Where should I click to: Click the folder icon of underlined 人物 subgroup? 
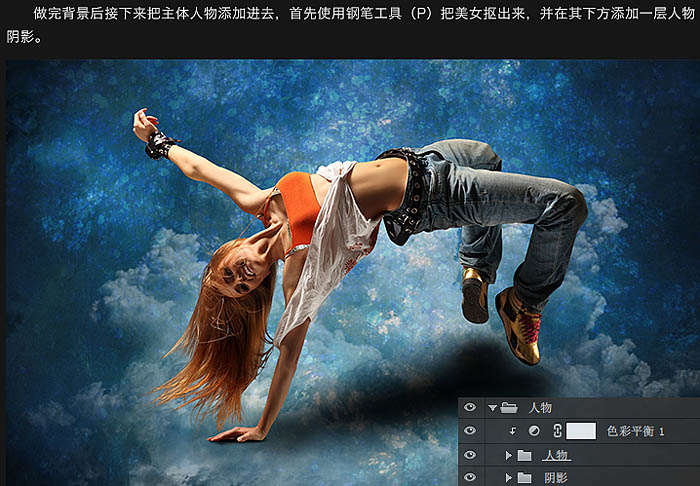point(525,455)
